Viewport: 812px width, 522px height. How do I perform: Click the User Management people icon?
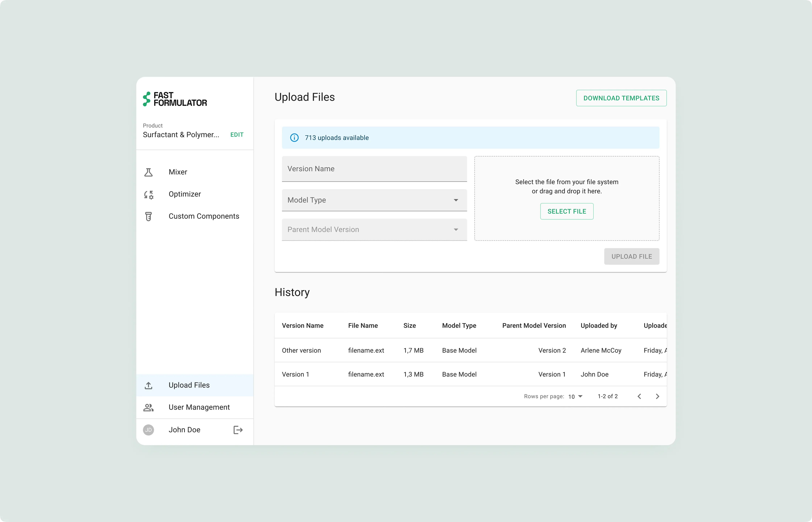pos(148,407)
